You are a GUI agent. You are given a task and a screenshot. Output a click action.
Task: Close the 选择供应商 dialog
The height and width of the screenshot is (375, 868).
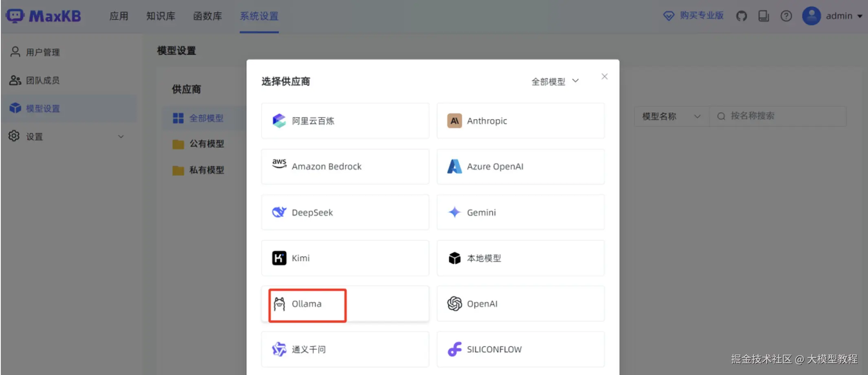point(604,76)
